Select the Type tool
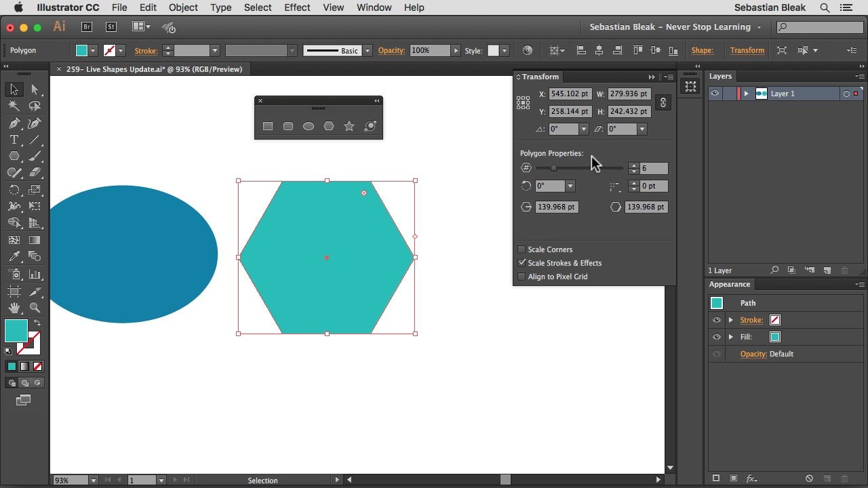This screenshot has width=868, height=488. (14, 140)
